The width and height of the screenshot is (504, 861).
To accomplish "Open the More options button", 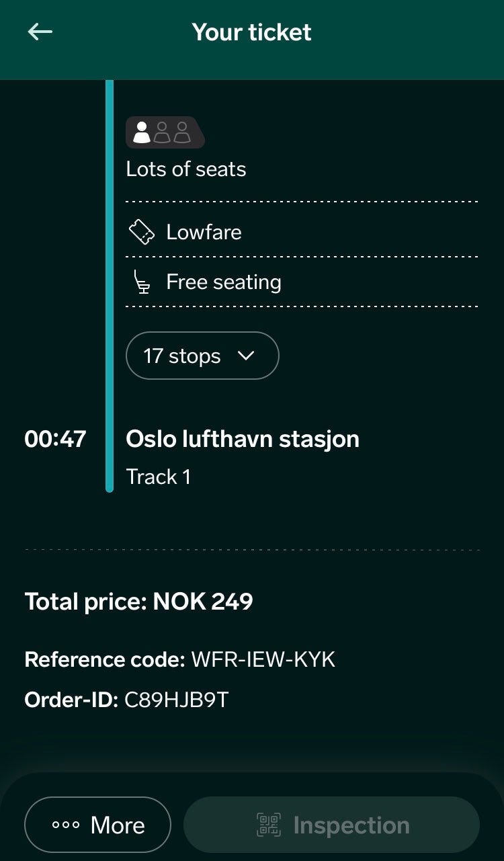I will coord(98,825).
